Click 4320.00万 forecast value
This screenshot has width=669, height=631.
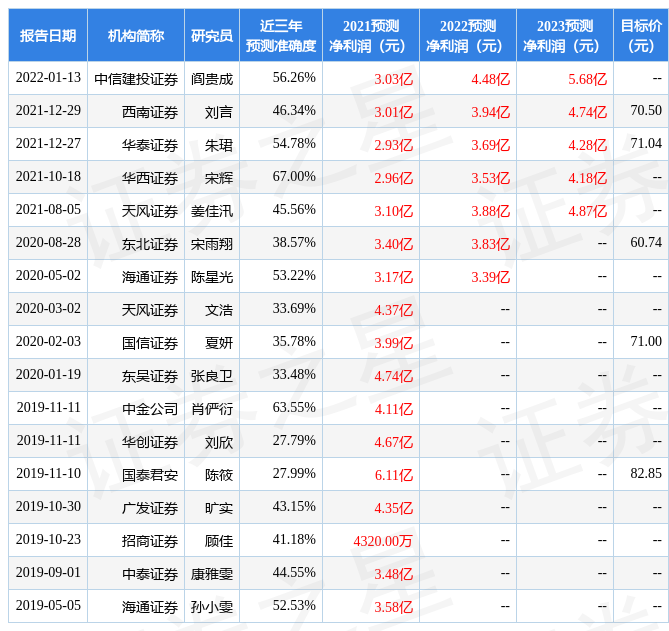click(x=383, y=541)
